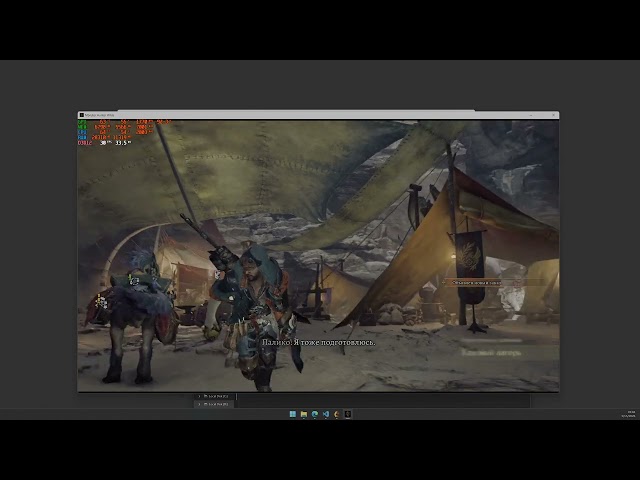Click the subtitle "Палико: Я тоже подготовлюсь."

pos(318,342)
